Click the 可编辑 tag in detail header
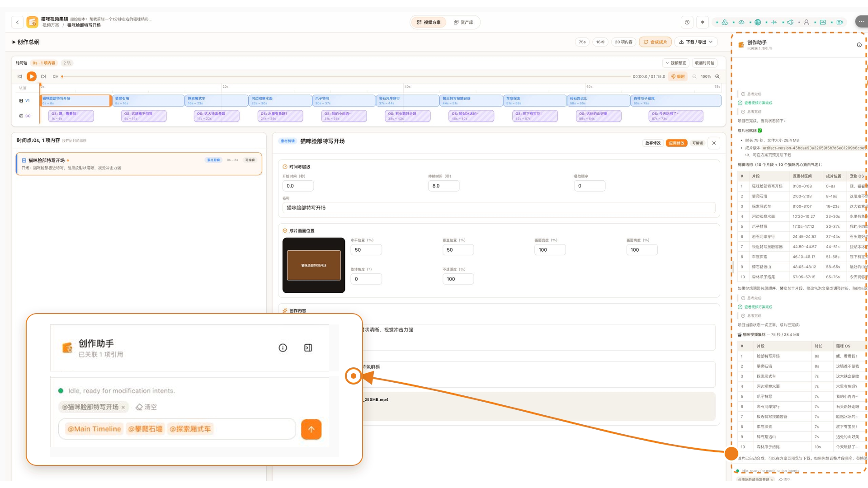 click(698, 143)
